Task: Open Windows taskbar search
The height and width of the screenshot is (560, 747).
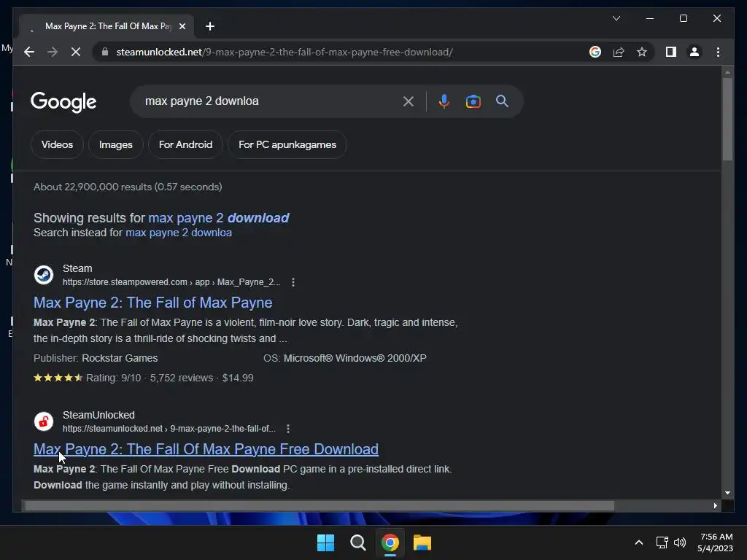Action: [x=357, y=542]
